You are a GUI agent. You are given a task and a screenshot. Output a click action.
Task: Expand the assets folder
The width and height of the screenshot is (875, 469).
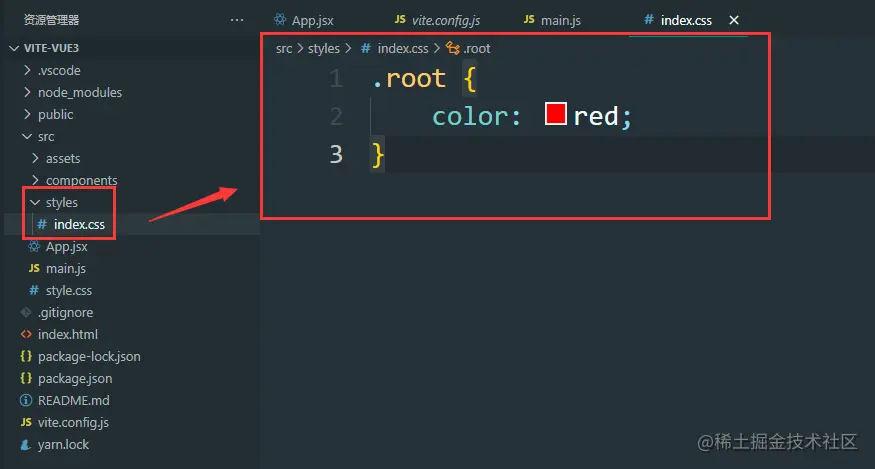pyautogui.click(x=36, y=159)
